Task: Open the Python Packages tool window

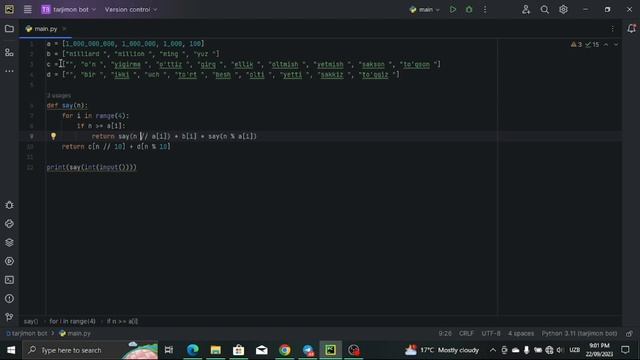Action: point(9,242)
